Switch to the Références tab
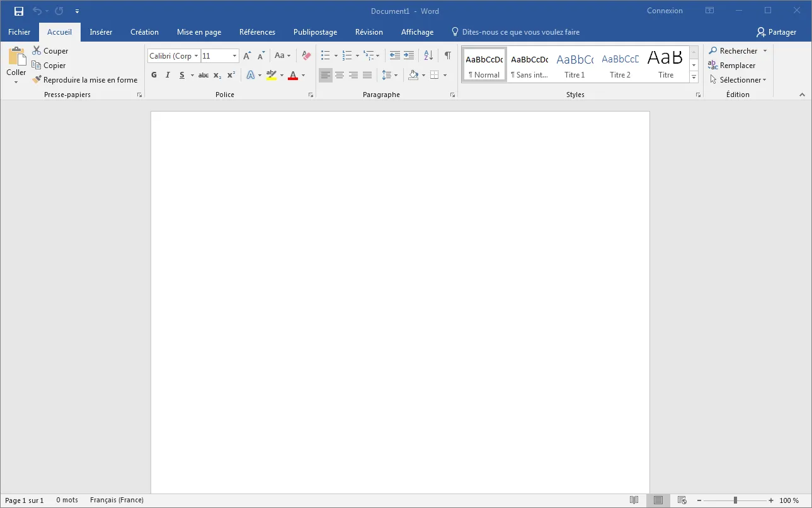 coord(257,32)
